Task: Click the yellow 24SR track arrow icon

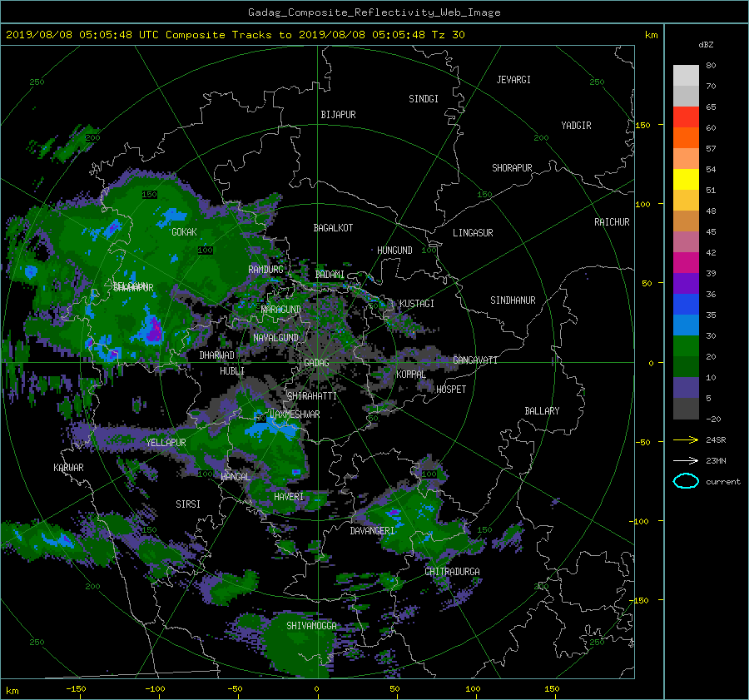Action: tap(686, 439)
